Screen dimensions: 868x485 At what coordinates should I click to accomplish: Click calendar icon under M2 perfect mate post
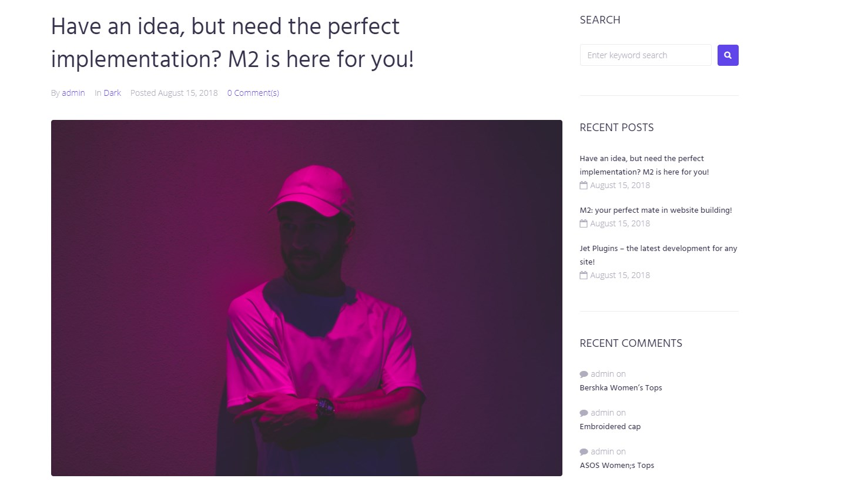(584, 223)
